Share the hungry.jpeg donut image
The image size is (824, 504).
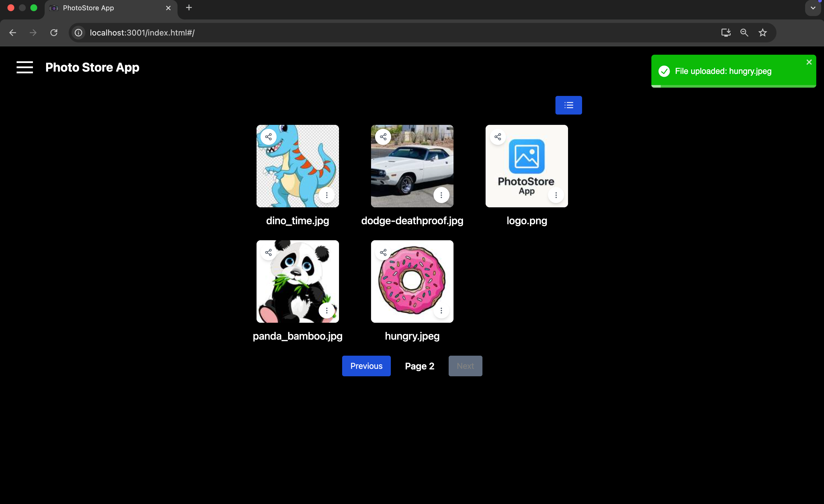pos(383,252)
